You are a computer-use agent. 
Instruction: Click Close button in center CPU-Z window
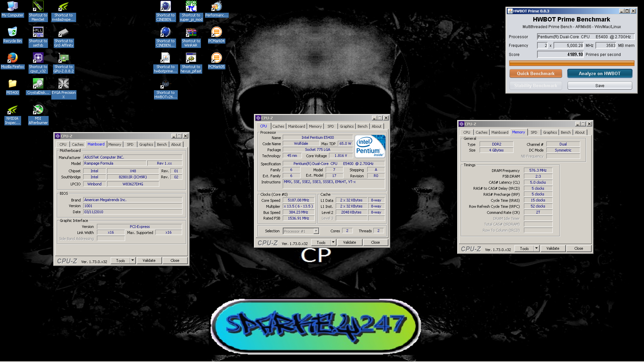[x=375, y=242]
